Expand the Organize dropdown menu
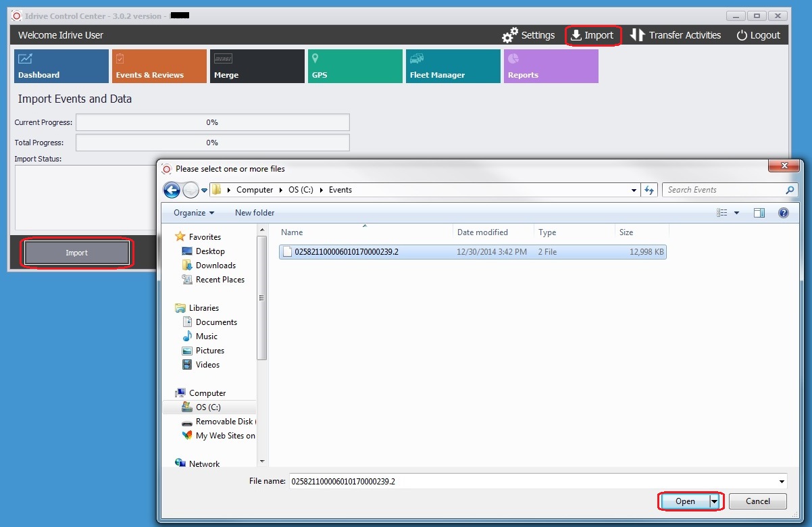812x527 pixels. (x=194, y=213)
